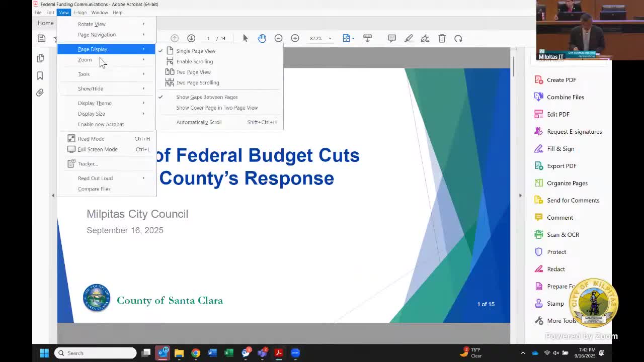Expand the Display Theme submenu
Screen dimensions: 644x362
95,103
